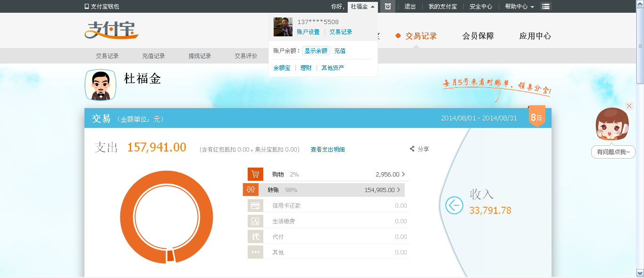
Task: Open the 会员保障 navigation tab
Action: [x=478, y=36]
